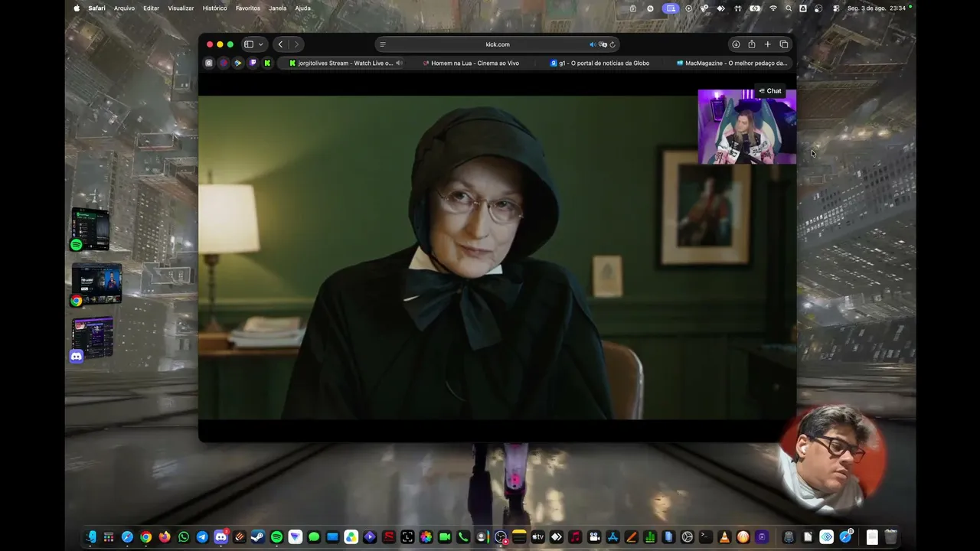The width and height of the screenshot is (980, 551).
Task: Open VLC from the Dock
Action: (724, 537)
